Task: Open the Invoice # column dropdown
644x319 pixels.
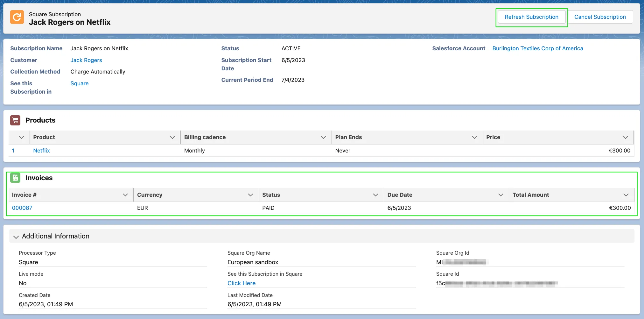Action: pos(125,195)
